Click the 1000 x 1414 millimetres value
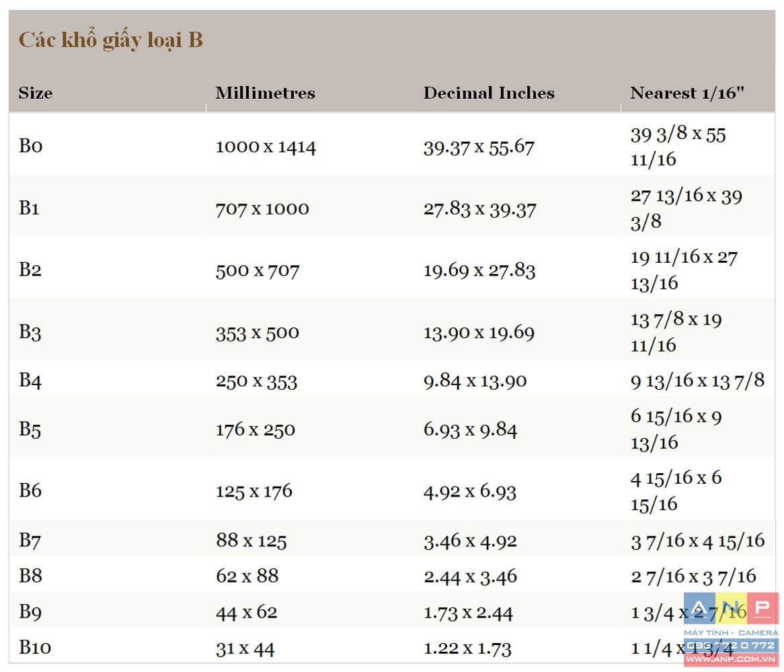The height and width of the screenshot is (672, 784). click(266, 146)
